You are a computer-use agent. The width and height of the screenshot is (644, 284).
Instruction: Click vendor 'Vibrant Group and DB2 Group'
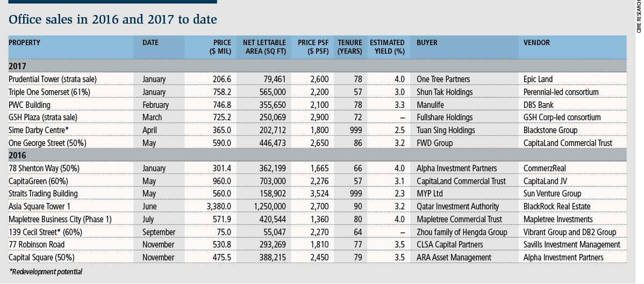click(570, 232)
